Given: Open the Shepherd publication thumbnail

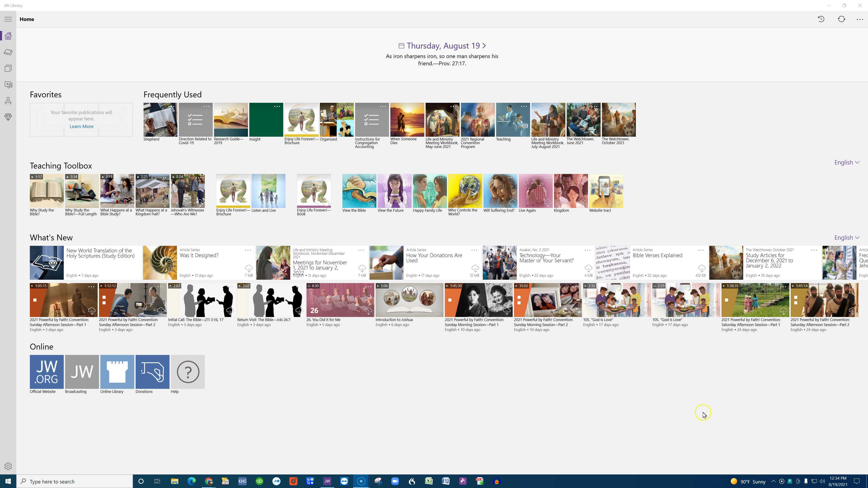Looking at the screenshot, I should point(160,120).
